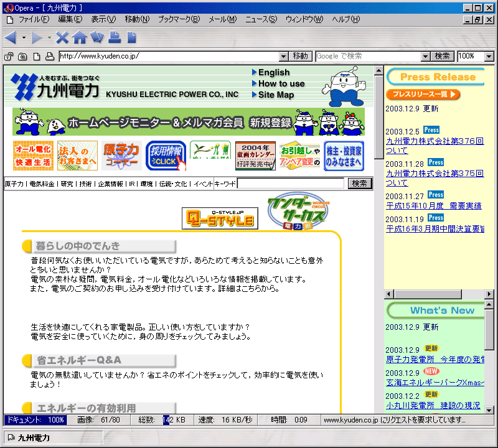Click main page vertical scrollbar thumb

click(x=378, y=117)
